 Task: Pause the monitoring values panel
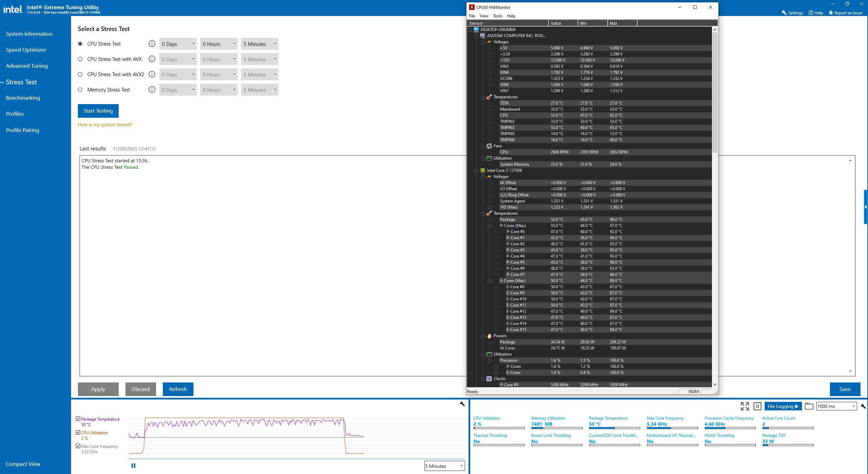757,406
